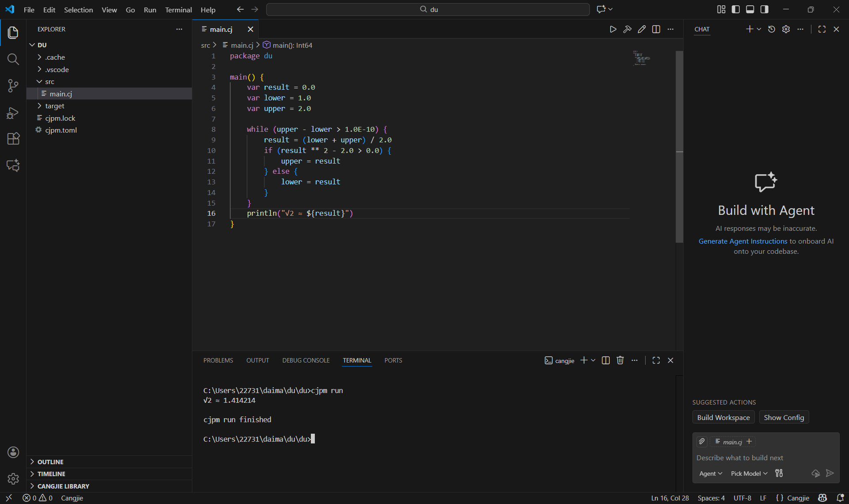Open the Terminal menu
849x504 pixels.
[178, 10]
